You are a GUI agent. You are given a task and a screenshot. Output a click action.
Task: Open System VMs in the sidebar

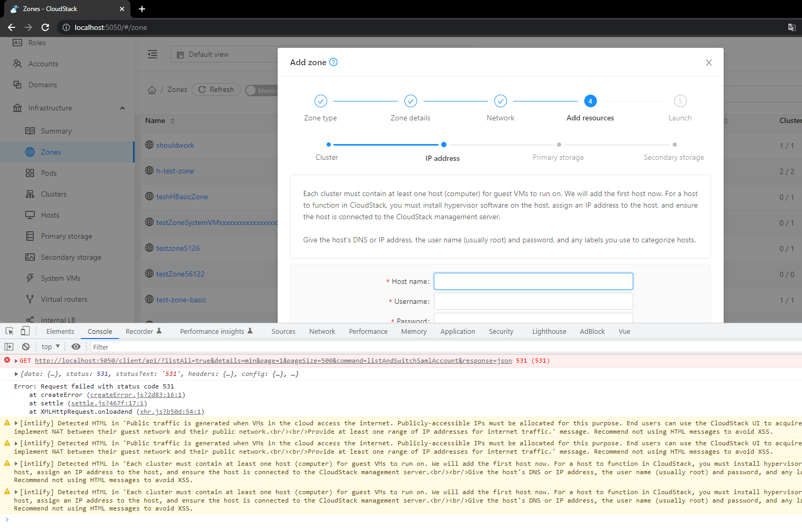[x=60, y=278]
